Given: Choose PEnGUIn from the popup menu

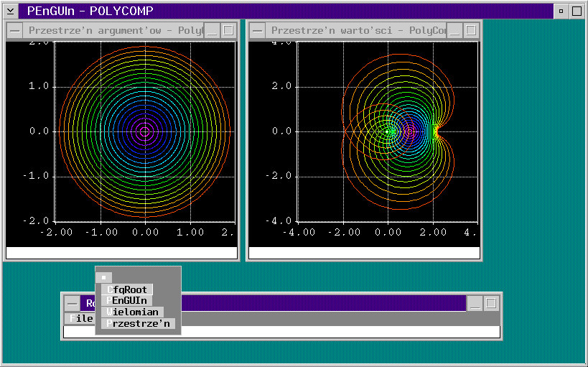Looking at the screenshot, I should pos(127,300).
